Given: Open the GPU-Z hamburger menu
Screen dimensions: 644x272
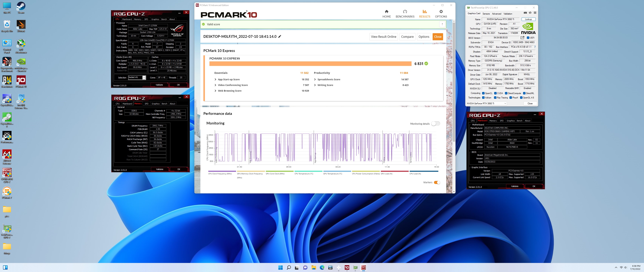Looking at the screenshot, I should coord(535,13).
